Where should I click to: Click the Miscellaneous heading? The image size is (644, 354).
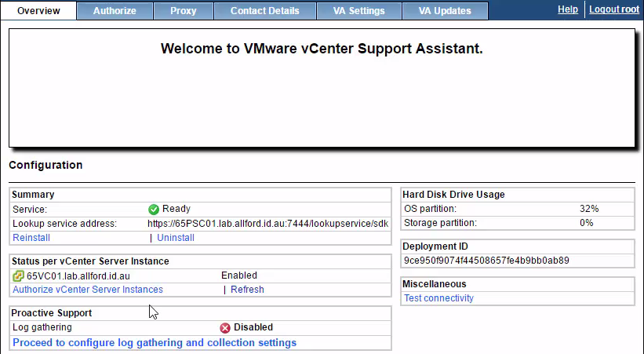click(434, 284)
